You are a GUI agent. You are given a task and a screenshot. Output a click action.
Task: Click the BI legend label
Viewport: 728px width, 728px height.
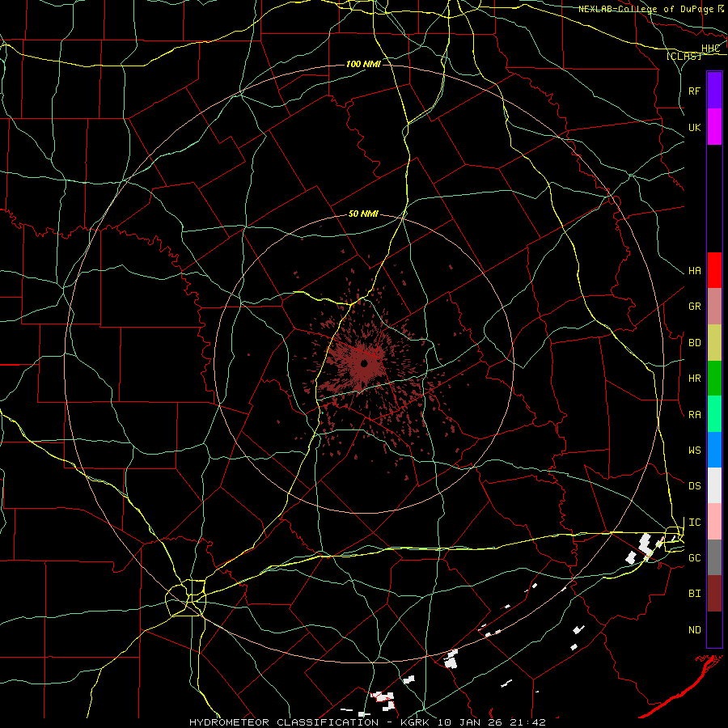(694, 594)
